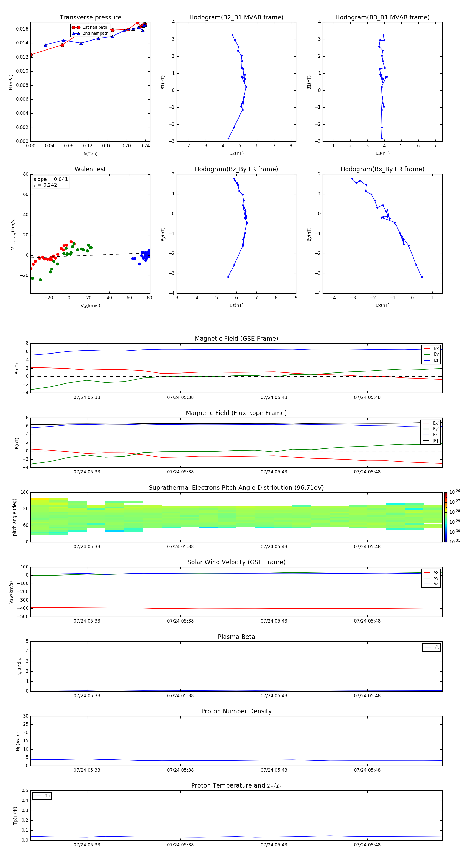Click the "VA(km/s)" x-axis label
This screenshot has width=473, height=868.
(90, 306)
